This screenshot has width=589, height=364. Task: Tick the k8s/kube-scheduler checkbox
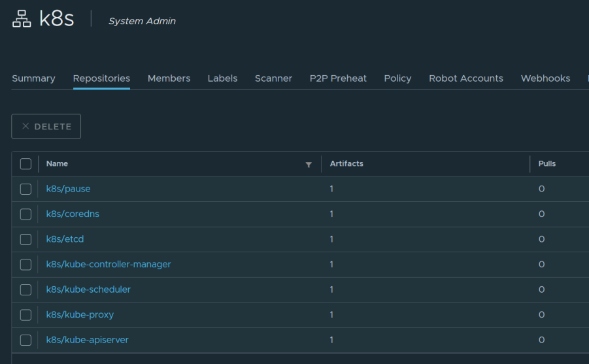click(25, 290)
